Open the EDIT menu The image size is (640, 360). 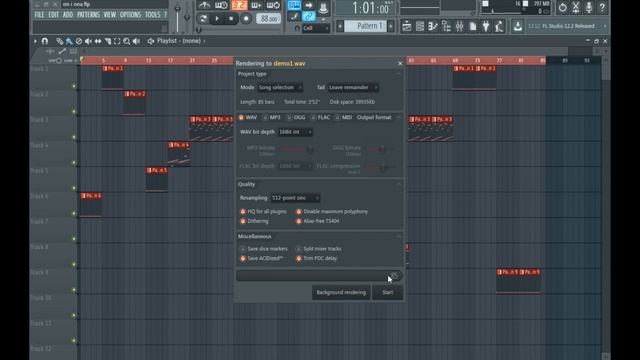[x=53, y=15]
